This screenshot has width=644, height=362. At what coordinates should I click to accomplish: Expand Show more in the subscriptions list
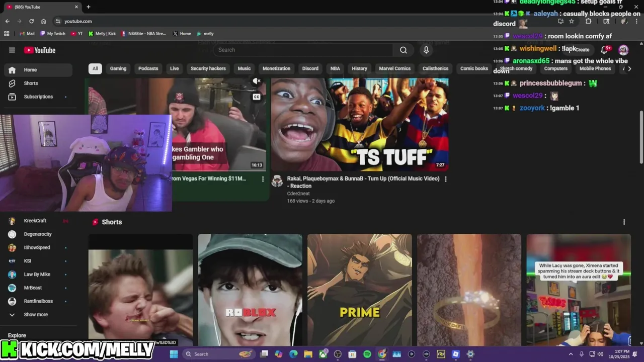coord(36,315)
